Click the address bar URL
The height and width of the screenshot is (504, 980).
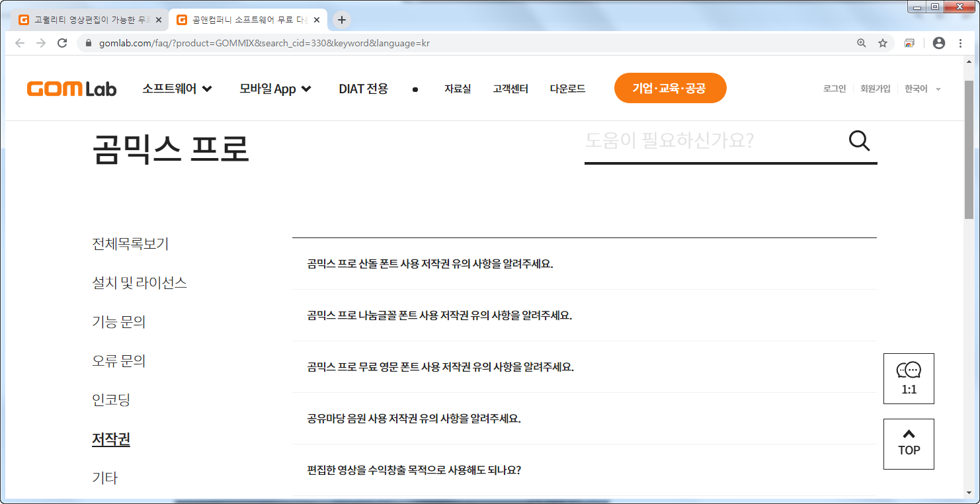pyautogui.click(x=265, y=43)
